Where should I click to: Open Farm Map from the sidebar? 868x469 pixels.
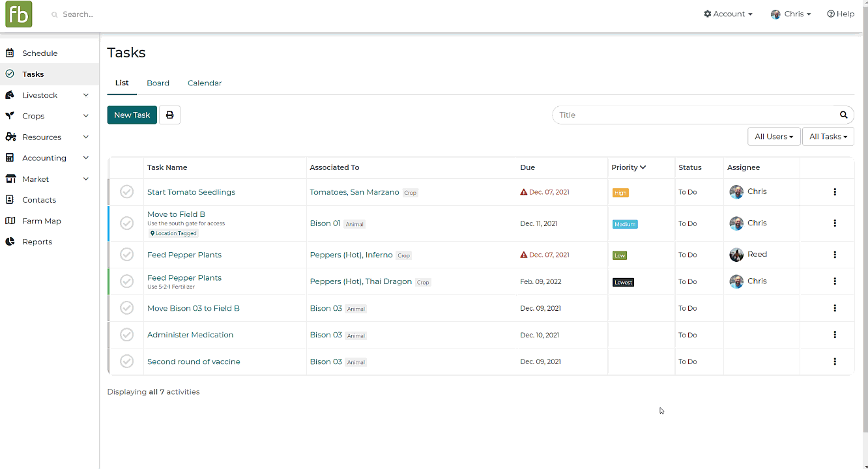click(42, 221)
